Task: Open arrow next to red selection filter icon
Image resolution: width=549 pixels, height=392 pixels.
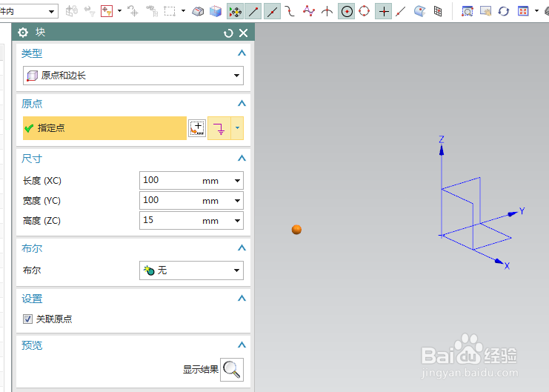Action: pos(120,11)
